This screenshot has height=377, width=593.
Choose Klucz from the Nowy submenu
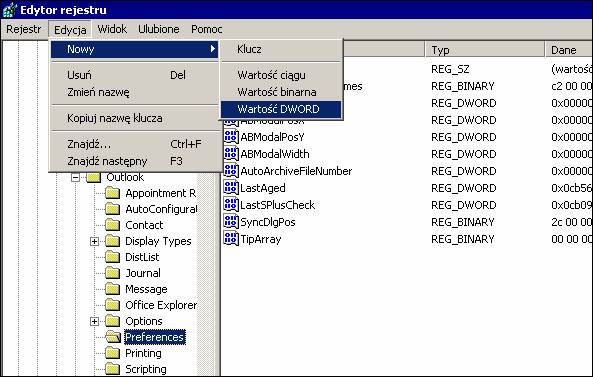[281, 49]
